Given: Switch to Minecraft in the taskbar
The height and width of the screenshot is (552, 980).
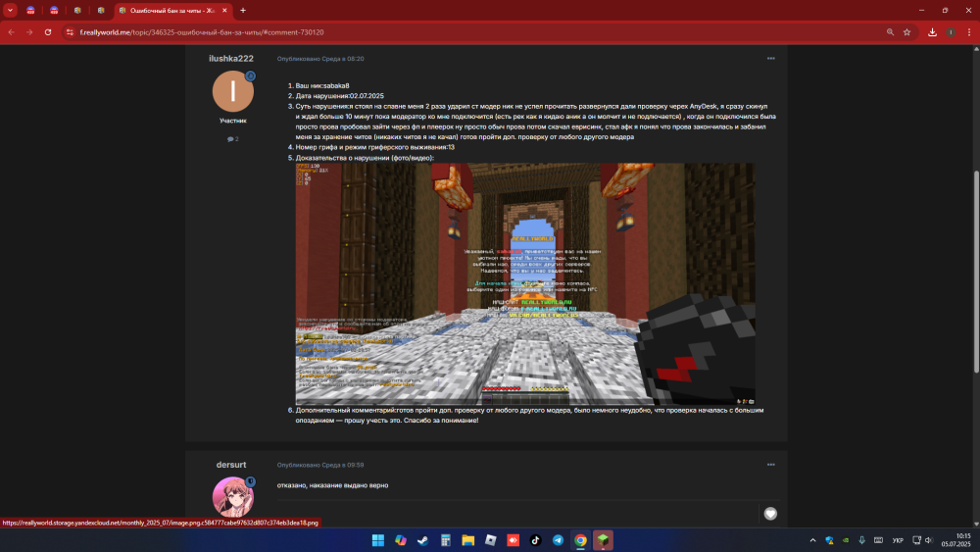Looking at the screenshot, I should click(603, 540).
